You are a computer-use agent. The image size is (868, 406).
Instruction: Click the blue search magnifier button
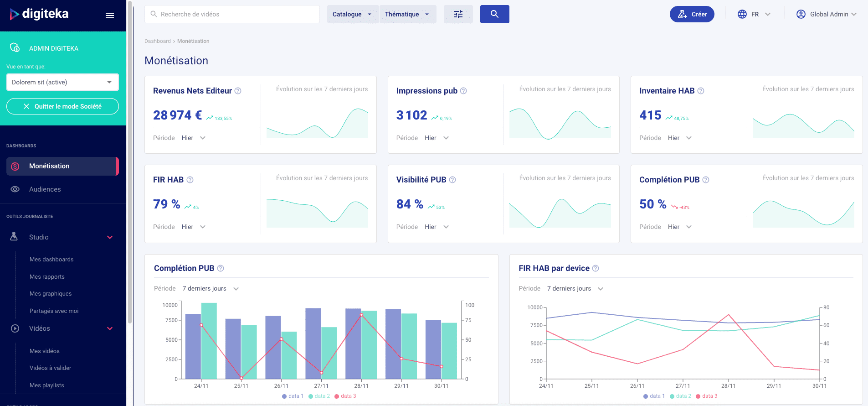pos(494,14)
